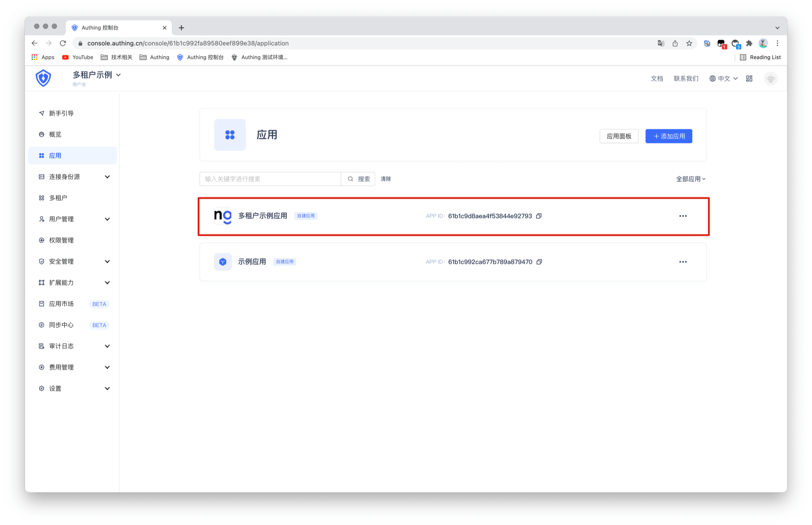Open more options menu for 示例应用

683,262
